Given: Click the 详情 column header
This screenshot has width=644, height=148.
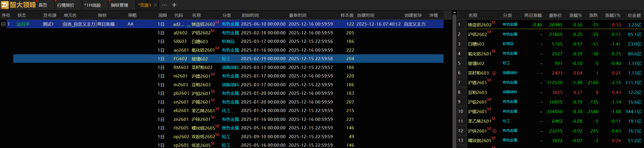Looking at the screenshot, I should (433, 15).
